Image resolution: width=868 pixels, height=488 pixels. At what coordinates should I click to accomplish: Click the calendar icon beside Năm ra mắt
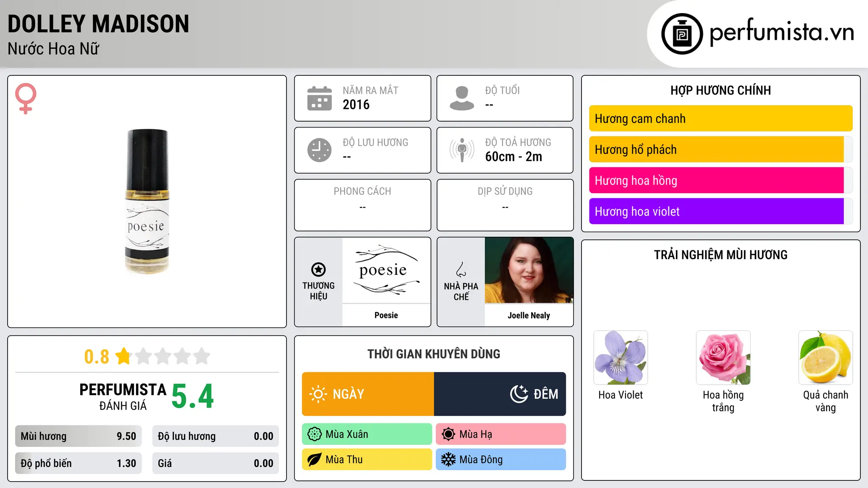point(319,98)
